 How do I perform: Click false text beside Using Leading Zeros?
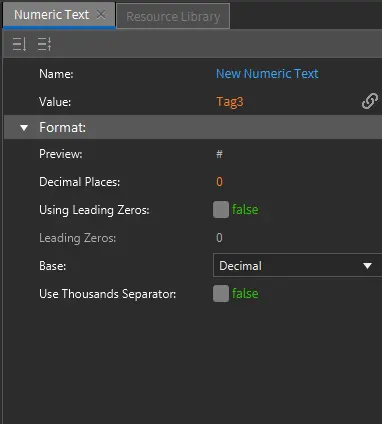point(245,210)
